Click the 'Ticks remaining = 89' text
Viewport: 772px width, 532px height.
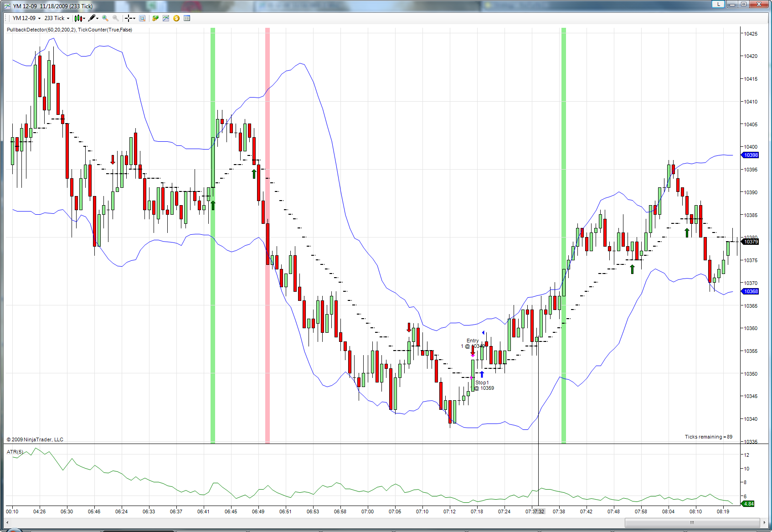(x=709, y=437)
